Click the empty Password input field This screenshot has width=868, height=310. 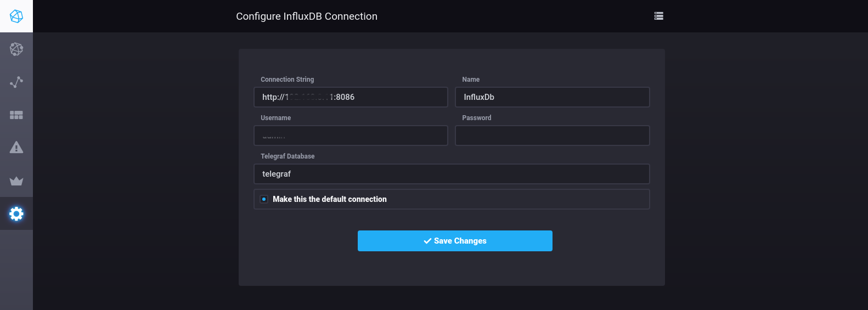pyautogui.click(x=552, y=136)
